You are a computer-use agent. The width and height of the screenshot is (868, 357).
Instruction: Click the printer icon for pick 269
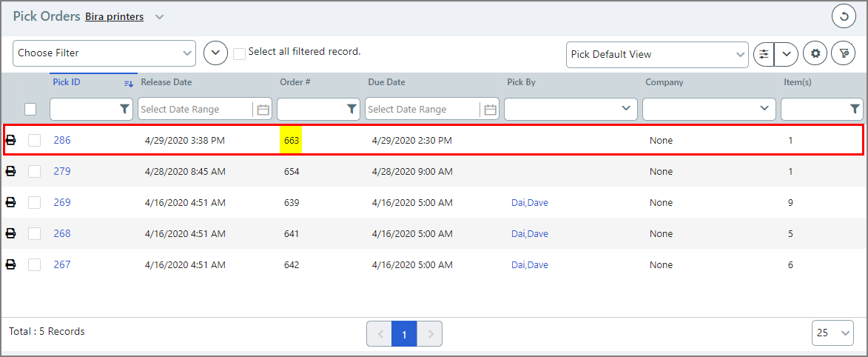11,202
